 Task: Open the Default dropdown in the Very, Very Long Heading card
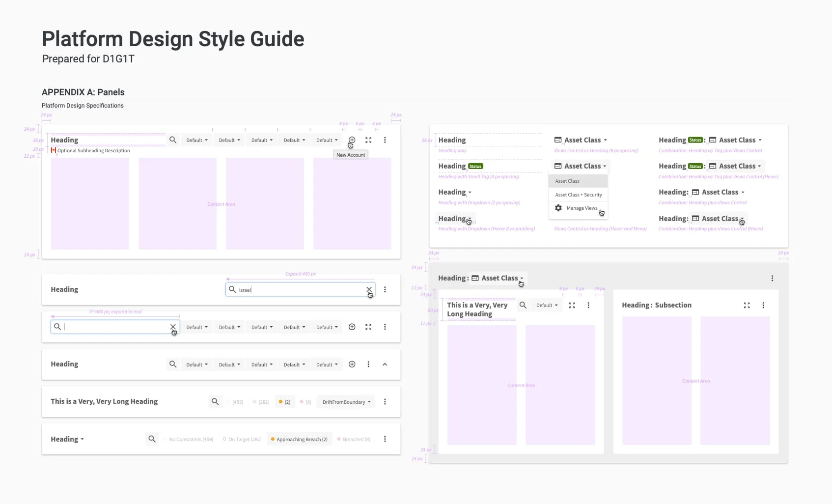point(547,305)
